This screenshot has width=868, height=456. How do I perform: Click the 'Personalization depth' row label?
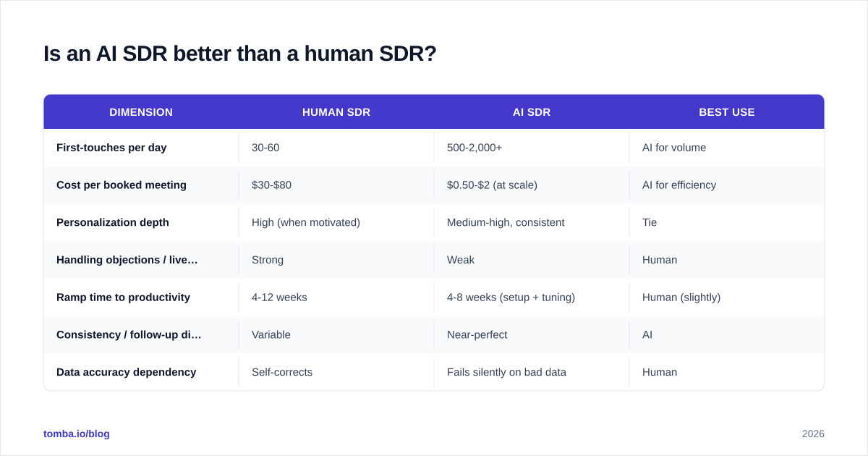click(113, 222)
